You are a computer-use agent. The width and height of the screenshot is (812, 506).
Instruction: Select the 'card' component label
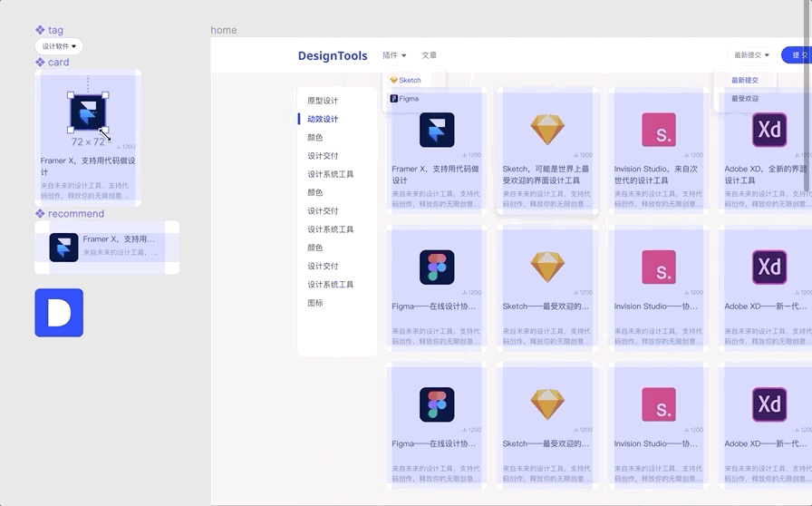click(59, 63)
